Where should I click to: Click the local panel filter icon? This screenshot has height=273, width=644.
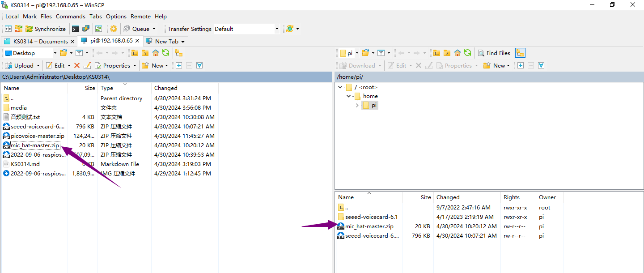pyautogui.click(x=78, y=53)
